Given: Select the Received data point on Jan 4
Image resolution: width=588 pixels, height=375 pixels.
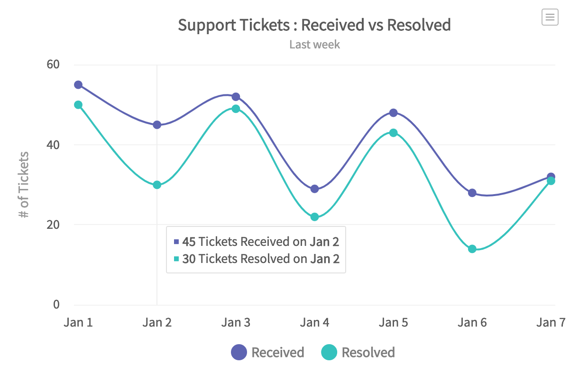Looking at the screenshot, I should pyautogui.click(x=314, y=189).
